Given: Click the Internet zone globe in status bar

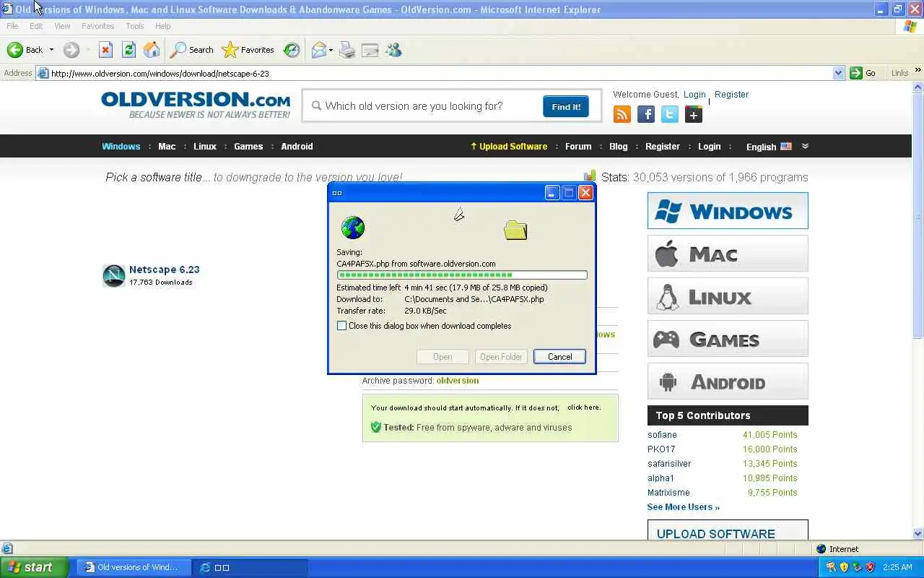Looking at the screenshot, I should click(821, 549).
